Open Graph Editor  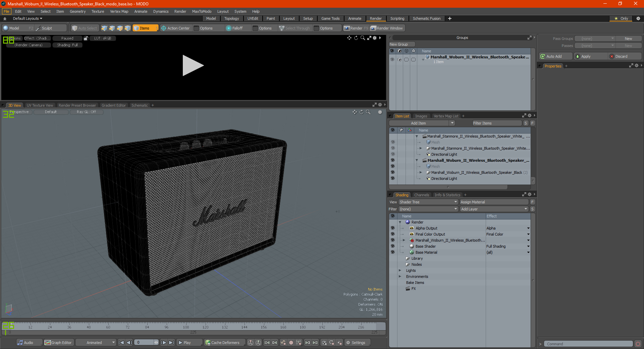coord(58,343)
